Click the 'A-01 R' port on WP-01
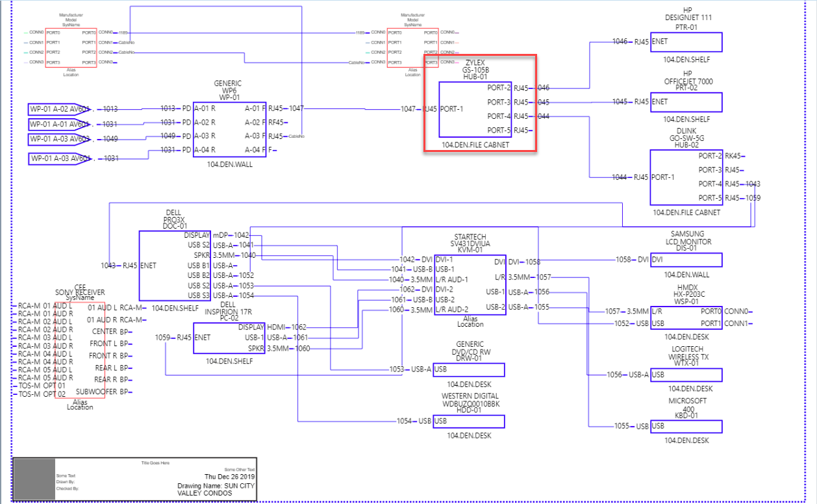The image size is (817, 504). pos(205,109)
